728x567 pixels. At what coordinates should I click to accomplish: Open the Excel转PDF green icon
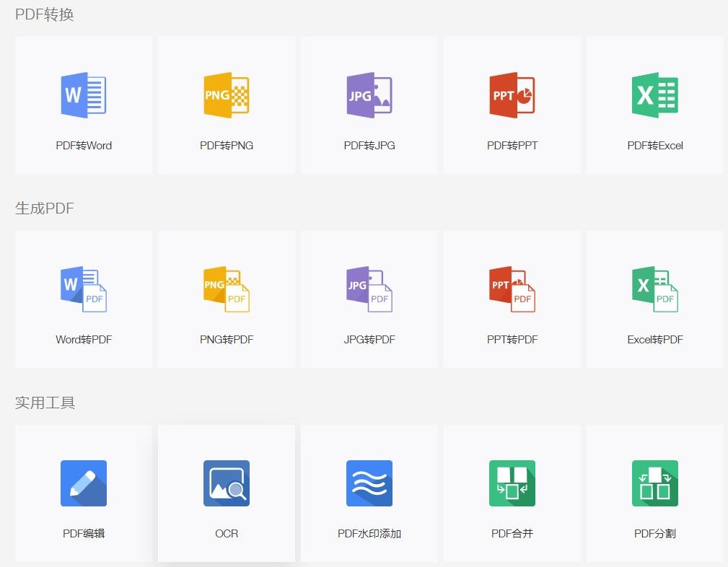tap(655, 289)
